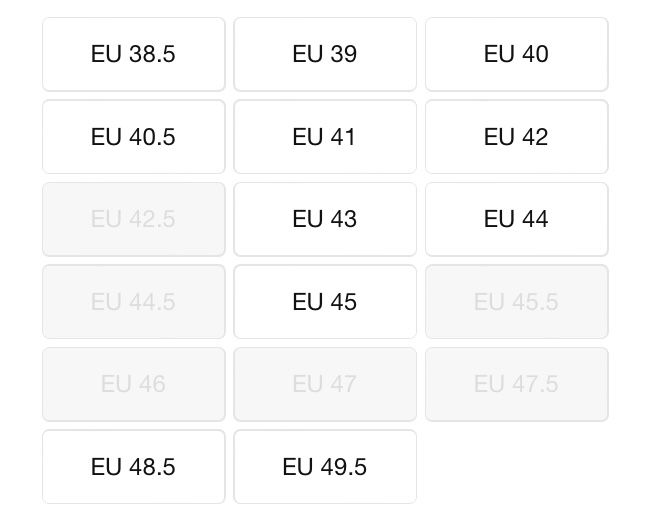Select size EU 48.5

coord(133,467)
